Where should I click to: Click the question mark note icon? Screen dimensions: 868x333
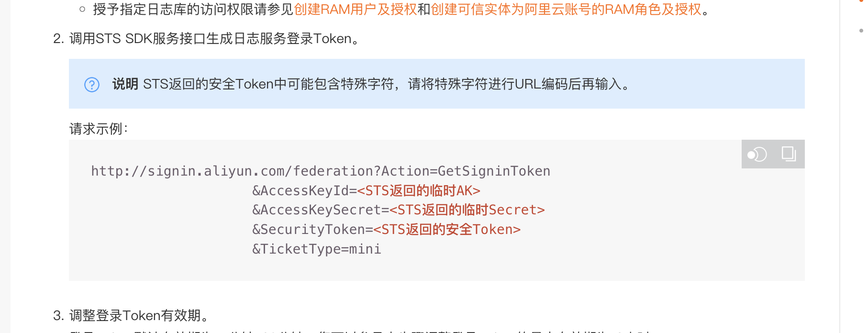pyautogui.click(x=92, y=84)
